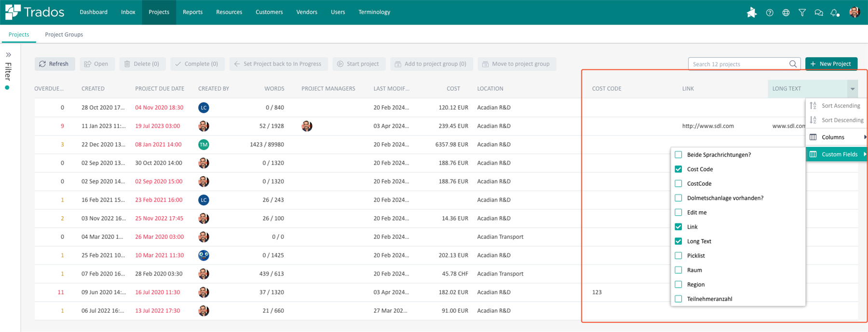Uncheck the Cost Code checkbox
The image size is (868, 332).
(x=678, y=169)
